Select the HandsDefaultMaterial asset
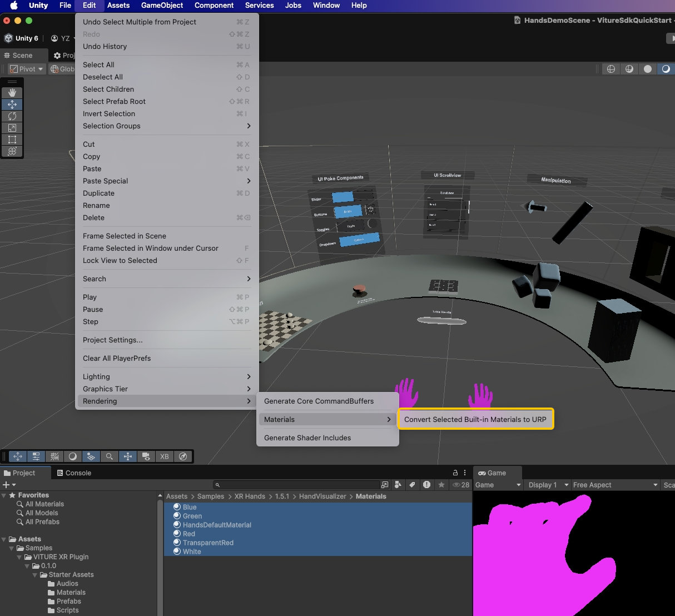This screenshot has height=616, width=675. [217, 525]
